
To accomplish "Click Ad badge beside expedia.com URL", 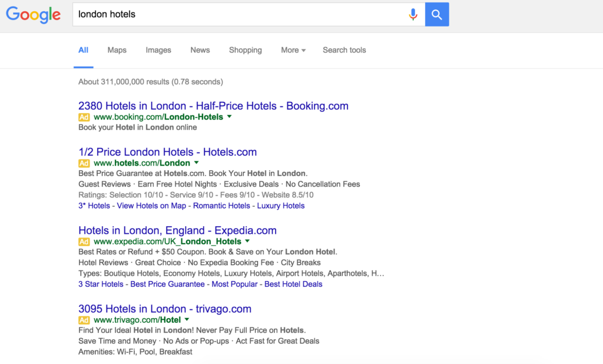I will point(84,241).
